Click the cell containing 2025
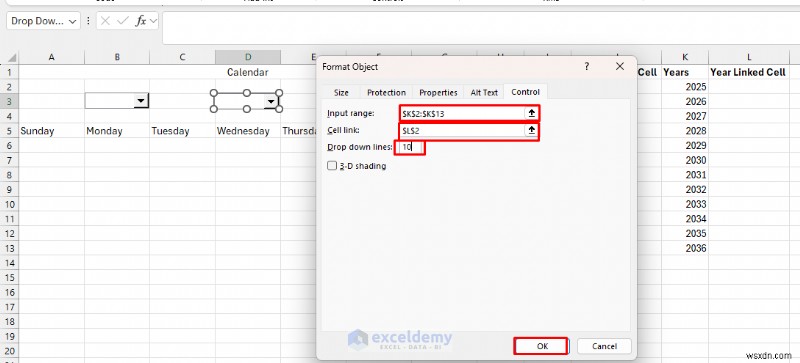 (x=685, y=87)
